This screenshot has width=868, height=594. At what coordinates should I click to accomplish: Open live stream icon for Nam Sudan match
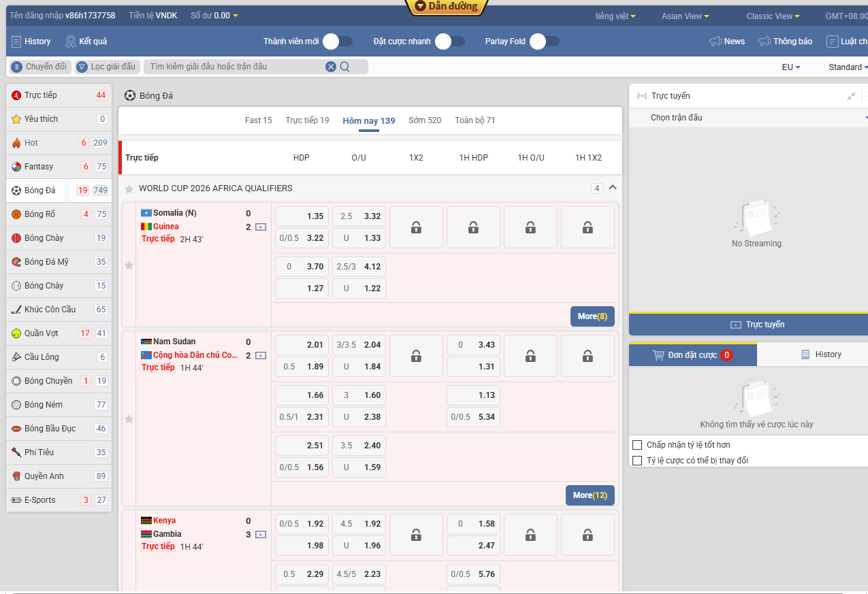point(261,356)
